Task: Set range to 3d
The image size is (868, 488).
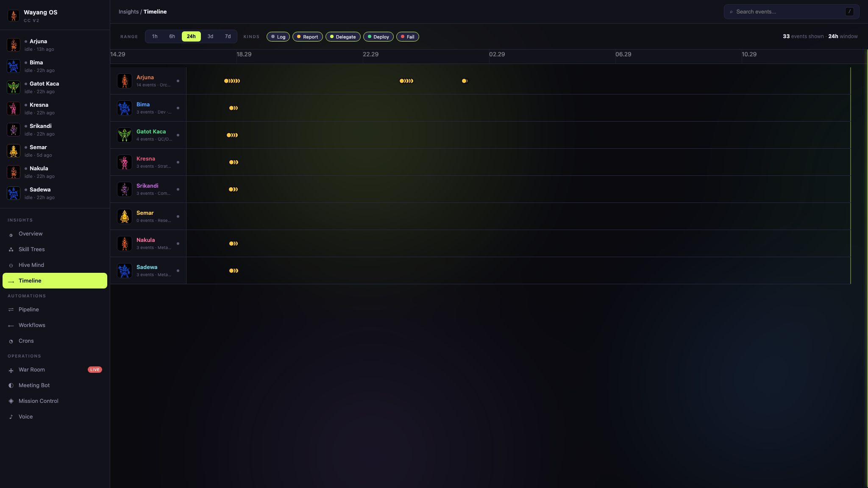Action: (210, 36)
